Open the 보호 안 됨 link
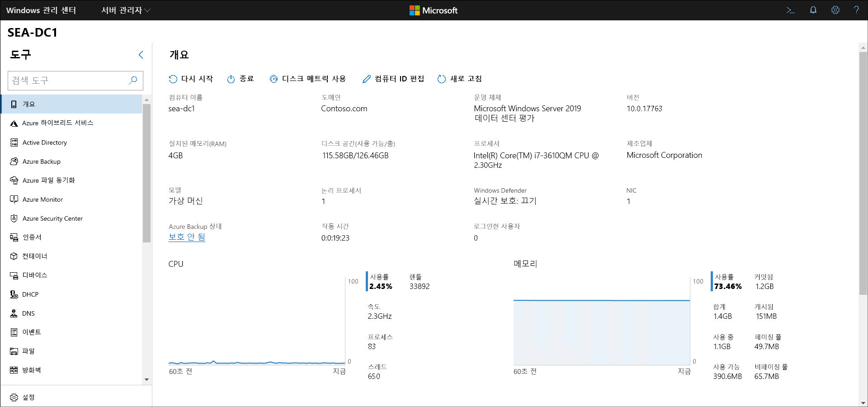Image resolution: width=868 pixels, height=407 pixels. point(187,237)
